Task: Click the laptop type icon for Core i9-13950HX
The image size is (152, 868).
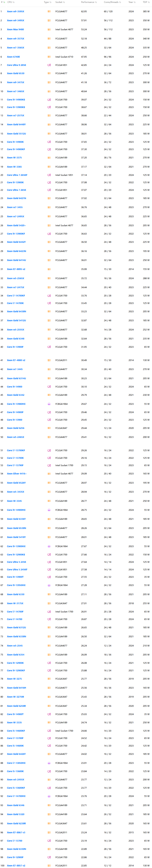Action: click(x=49, y=585)
